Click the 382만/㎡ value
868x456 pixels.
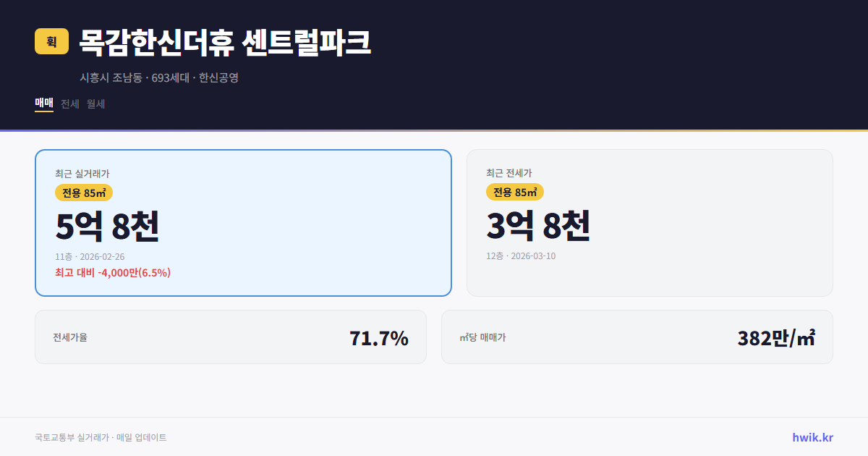776,337
